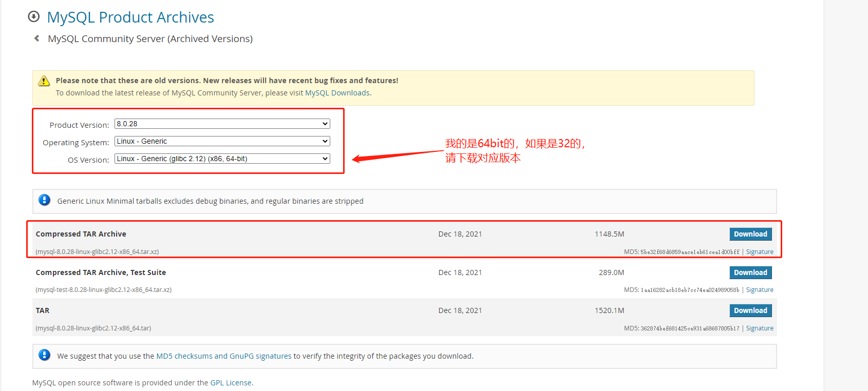Image resolution: width=868 pixels, height=391 pixels.
Task: Click the Dec 18, 2021 date in Test Suite row
Action: pyautogui.click(x=460, y=272)
